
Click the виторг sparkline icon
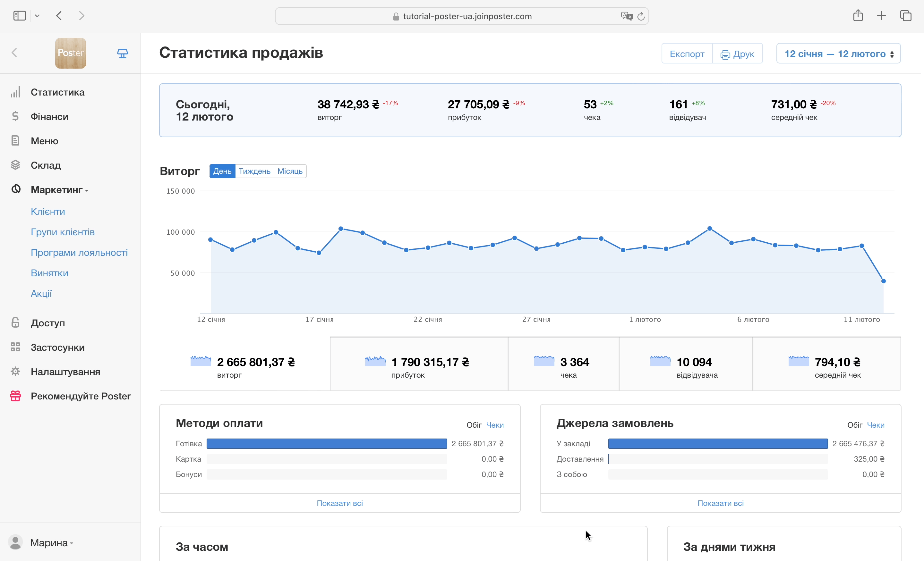pos(201,361)
